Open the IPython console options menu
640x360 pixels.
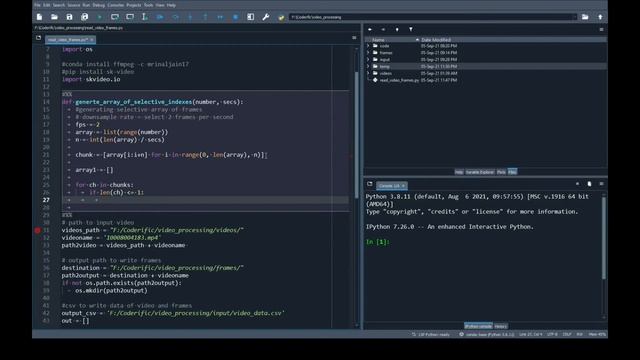point(601,184)
